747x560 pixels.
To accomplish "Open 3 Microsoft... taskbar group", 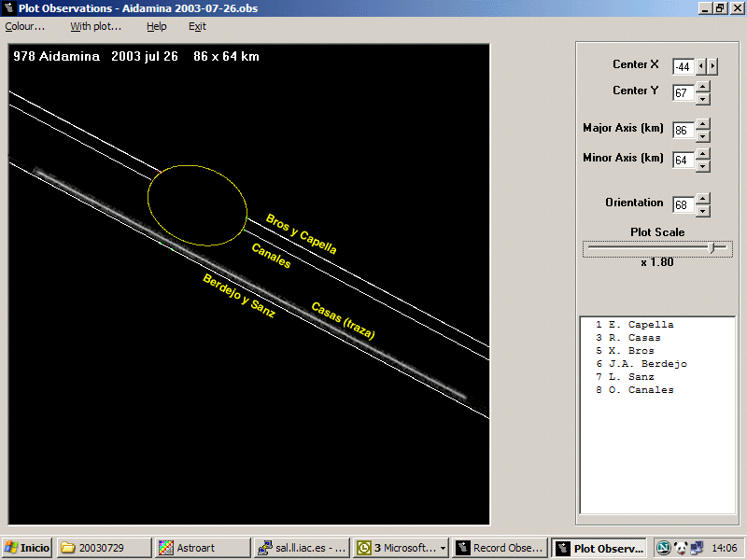I will [401, 548].
